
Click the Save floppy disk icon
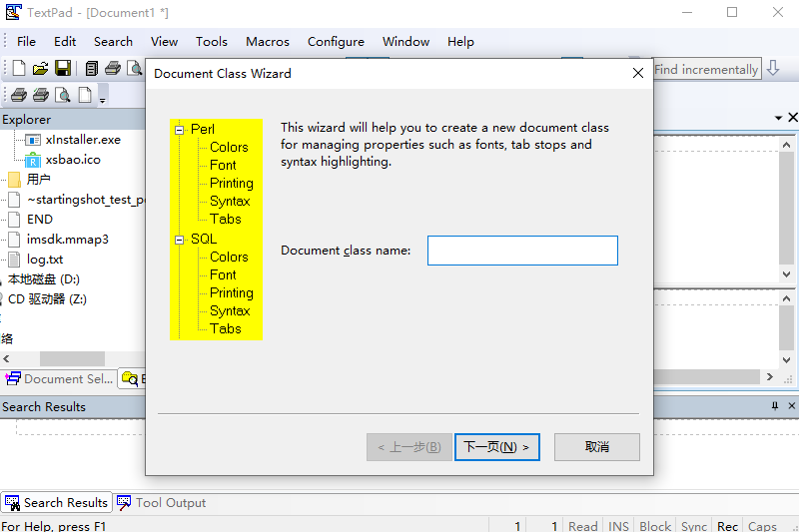point(62,69)
